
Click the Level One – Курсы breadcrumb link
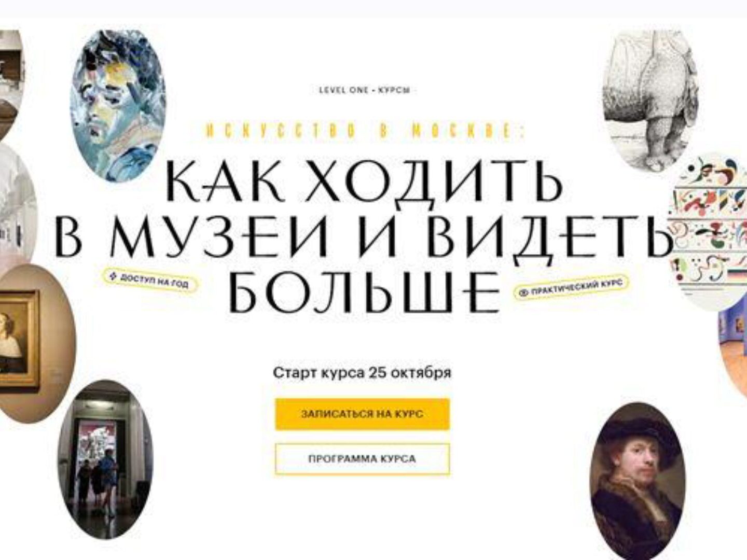coord(365,90)
